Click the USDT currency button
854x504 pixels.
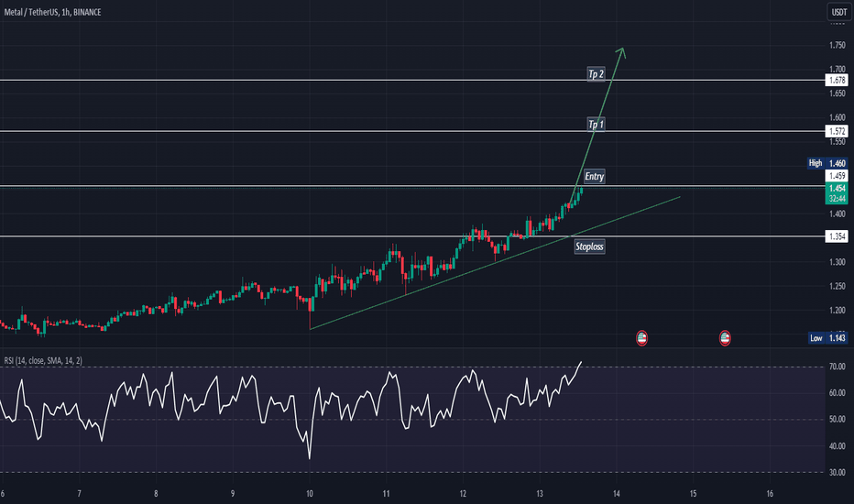(838, 12)
